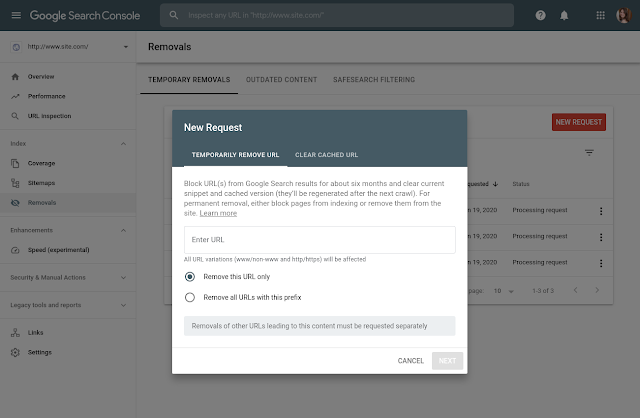Click the filter rows icon
This screenshot has width=640, height=418.
589,153
